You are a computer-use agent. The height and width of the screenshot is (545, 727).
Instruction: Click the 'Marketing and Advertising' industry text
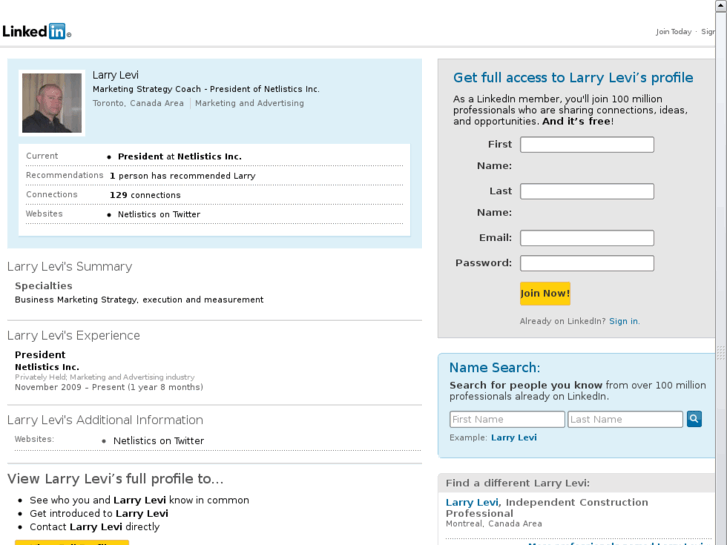(249, 103)
